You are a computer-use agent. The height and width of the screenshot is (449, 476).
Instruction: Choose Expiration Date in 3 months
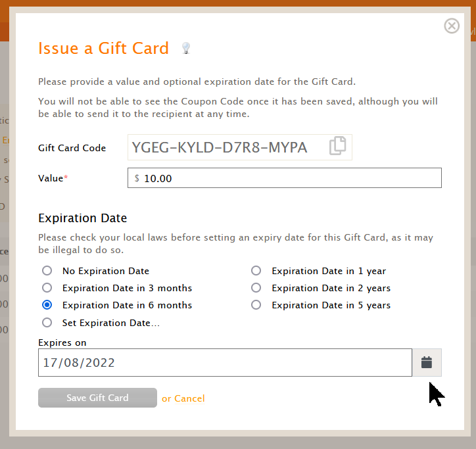pyautogui.click(x=47, y=287)
